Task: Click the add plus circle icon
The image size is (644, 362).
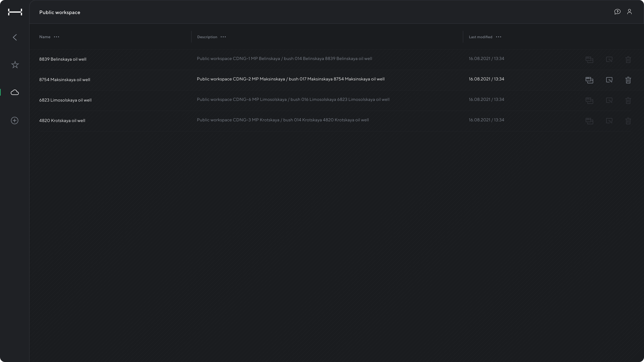Action: click(15, 120)
